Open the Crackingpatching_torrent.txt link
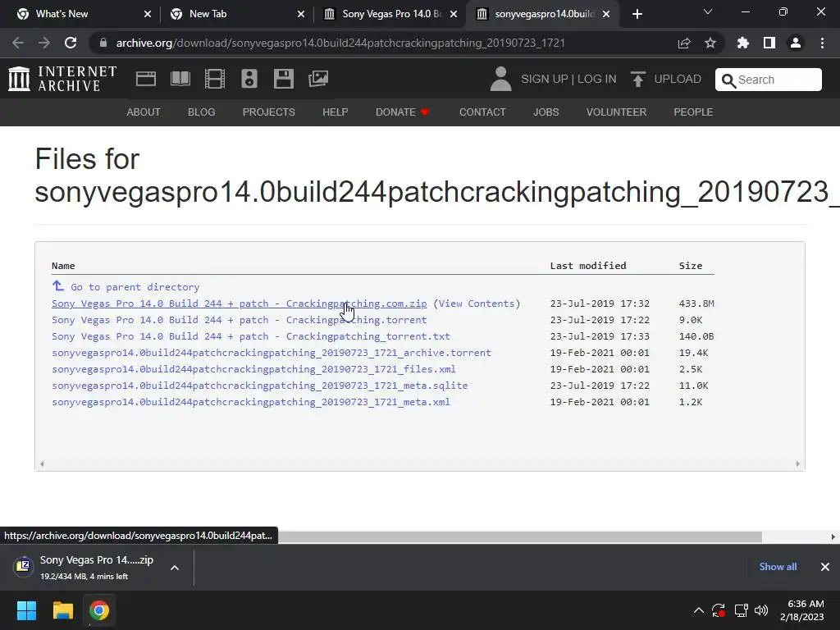The width and height of the screenshot is (840, 630). tap(251, 336)
